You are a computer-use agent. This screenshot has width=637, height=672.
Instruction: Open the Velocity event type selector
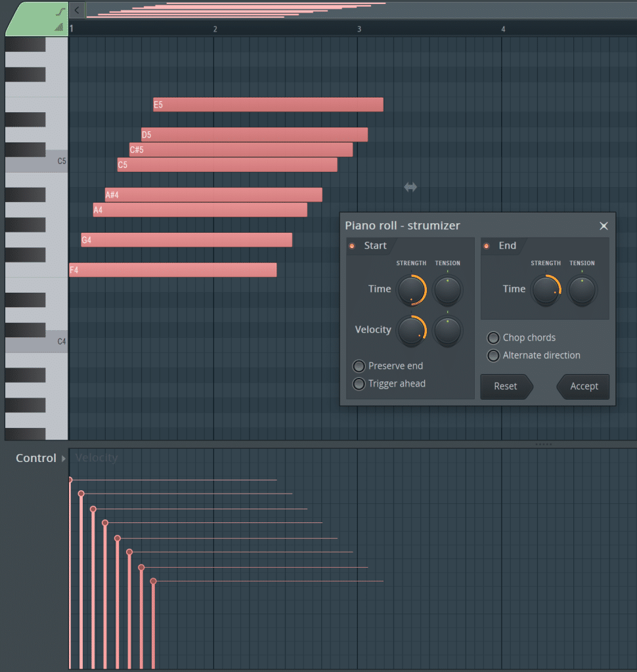(x=96, y=458)
